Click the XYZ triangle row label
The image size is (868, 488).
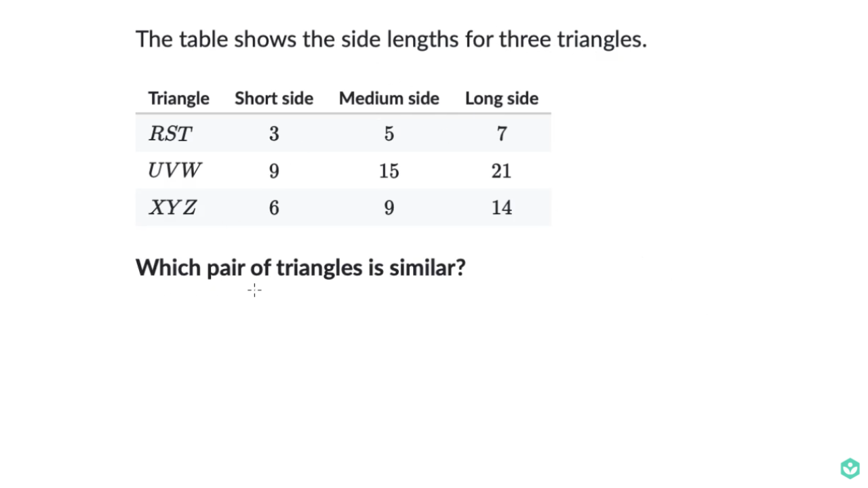click(173, 207)
